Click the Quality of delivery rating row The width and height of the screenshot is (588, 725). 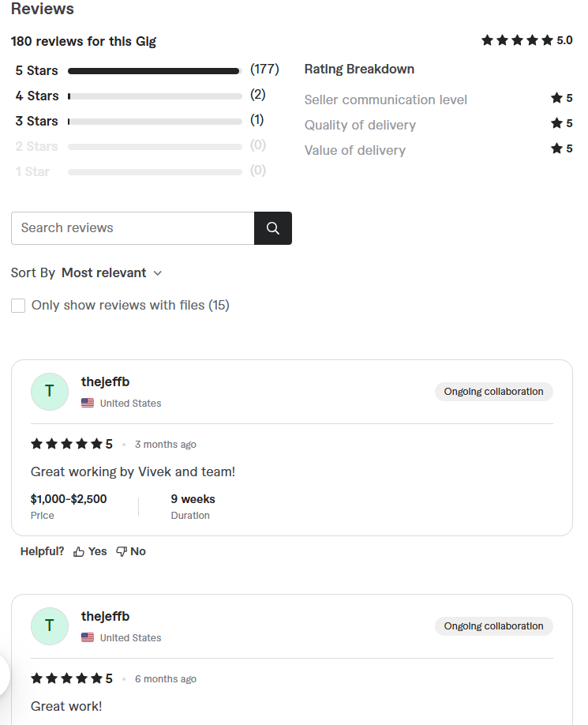pos(438,124)
